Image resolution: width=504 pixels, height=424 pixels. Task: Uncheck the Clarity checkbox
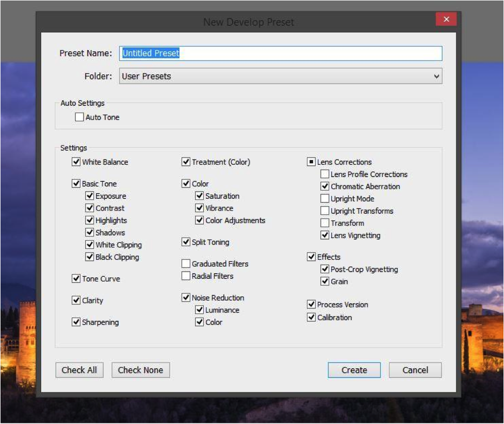(76, 300)
